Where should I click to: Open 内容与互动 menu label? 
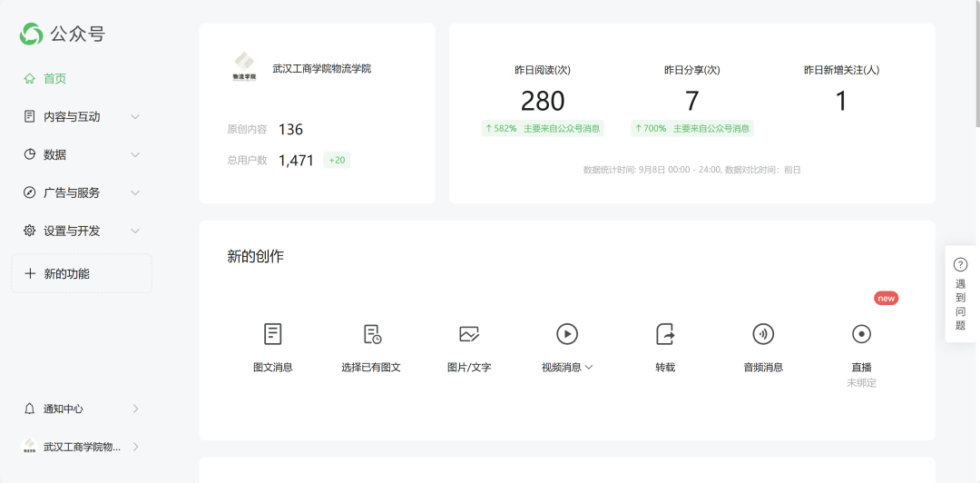click(x=72, y=116)
